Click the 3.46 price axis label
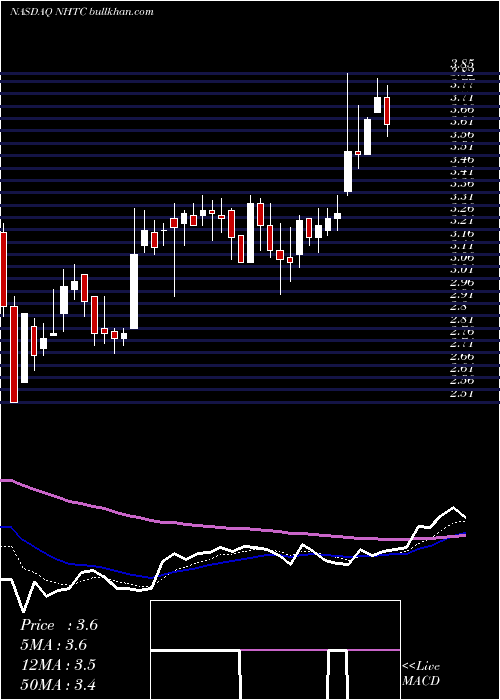The image size is (500, 700). (x=462, y=159)
